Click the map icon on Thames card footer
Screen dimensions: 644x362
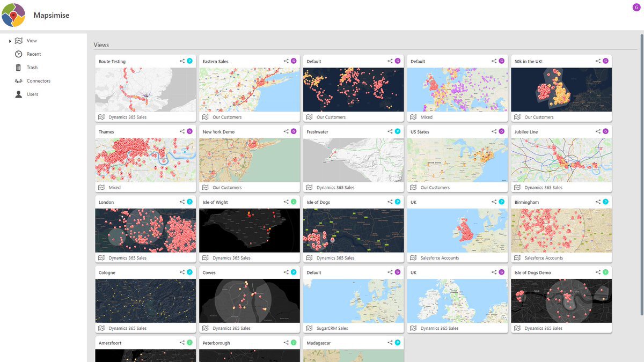pyautogui.click(x=101, y=188)
